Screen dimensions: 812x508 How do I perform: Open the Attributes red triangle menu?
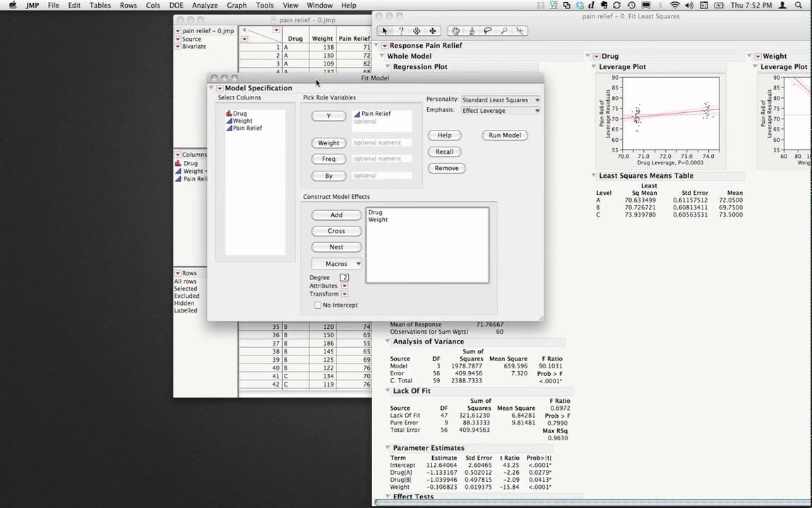[x=345, y=286]
